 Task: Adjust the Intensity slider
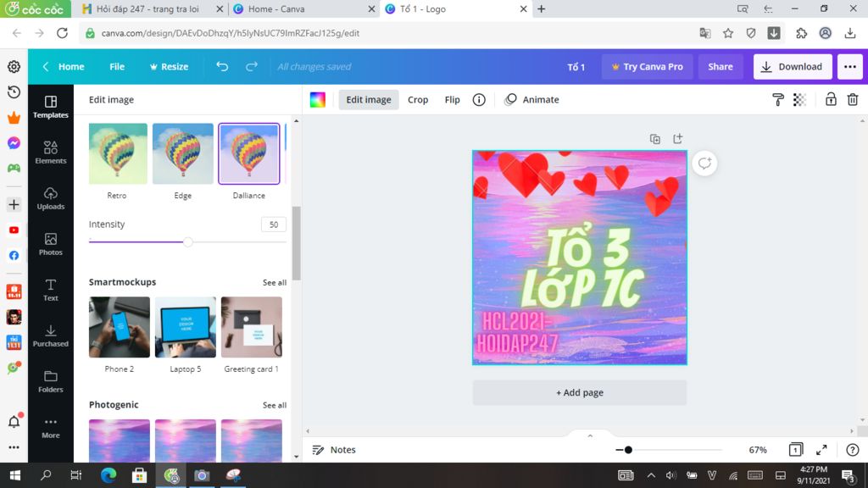186,241
